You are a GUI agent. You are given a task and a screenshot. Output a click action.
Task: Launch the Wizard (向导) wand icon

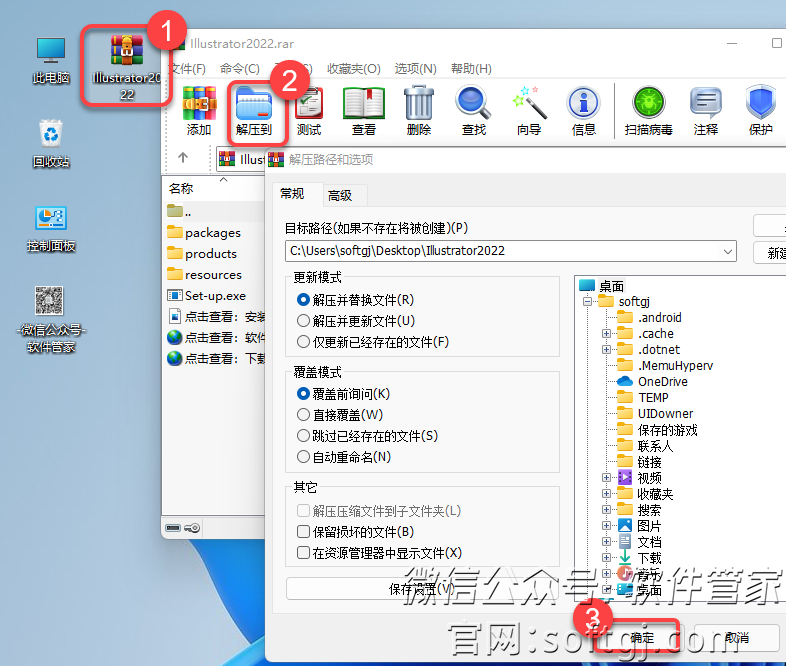[x=529, y=103]
